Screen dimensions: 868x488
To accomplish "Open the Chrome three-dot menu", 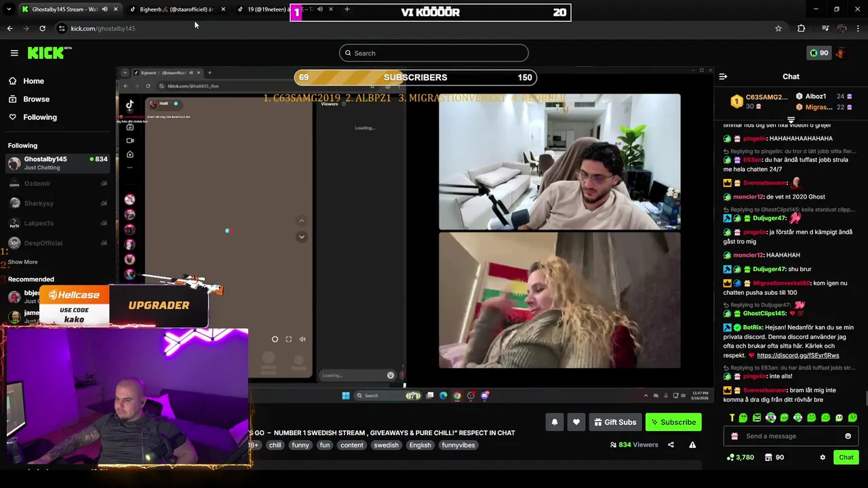I will pos(858,28).
